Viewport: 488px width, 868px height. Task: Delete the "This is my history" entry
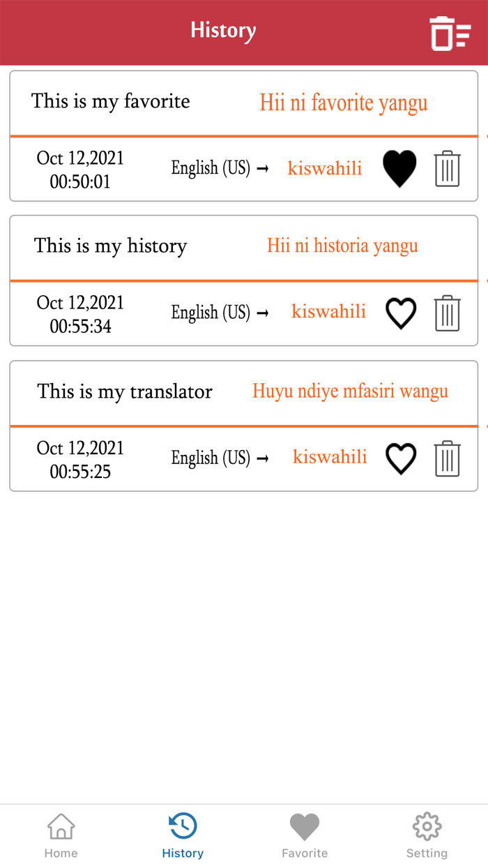[x=447, y=313]
